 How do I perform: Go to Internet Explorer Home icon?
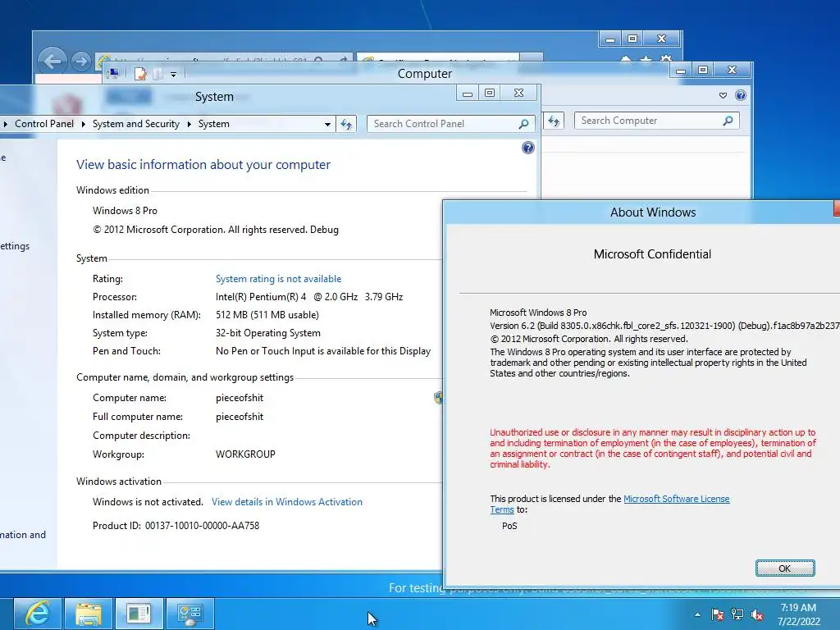[x=626, y=59]
